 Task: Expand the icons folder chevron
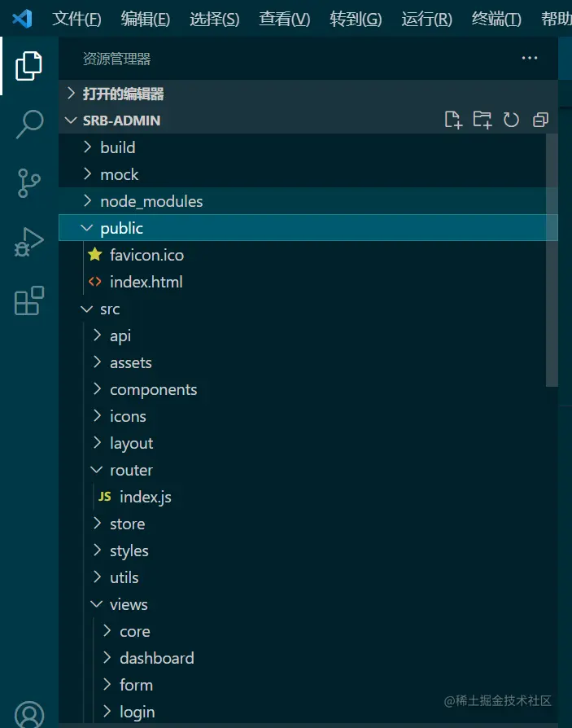tap(97, 416)
